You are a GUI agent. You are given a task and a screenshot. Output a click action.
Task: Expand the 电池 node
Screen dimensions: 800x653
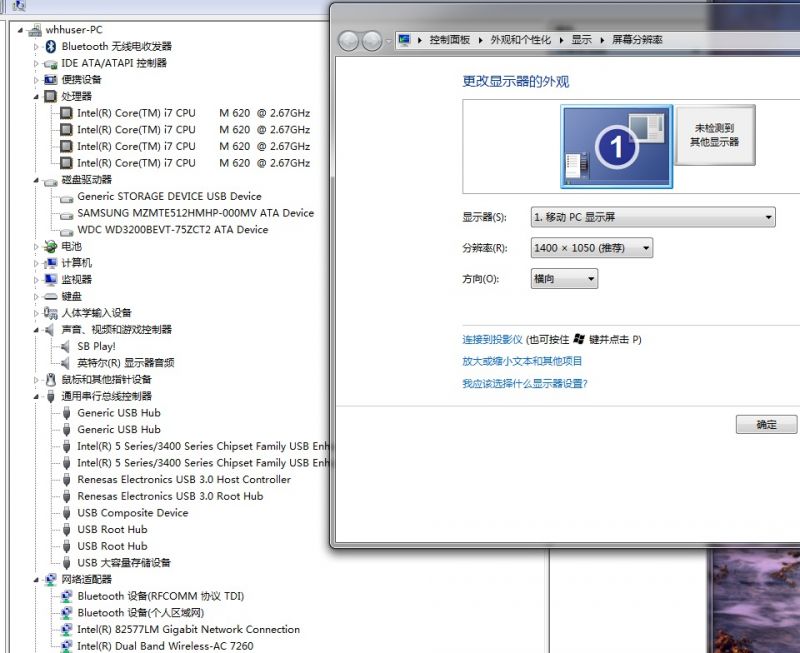coord(36,247)
